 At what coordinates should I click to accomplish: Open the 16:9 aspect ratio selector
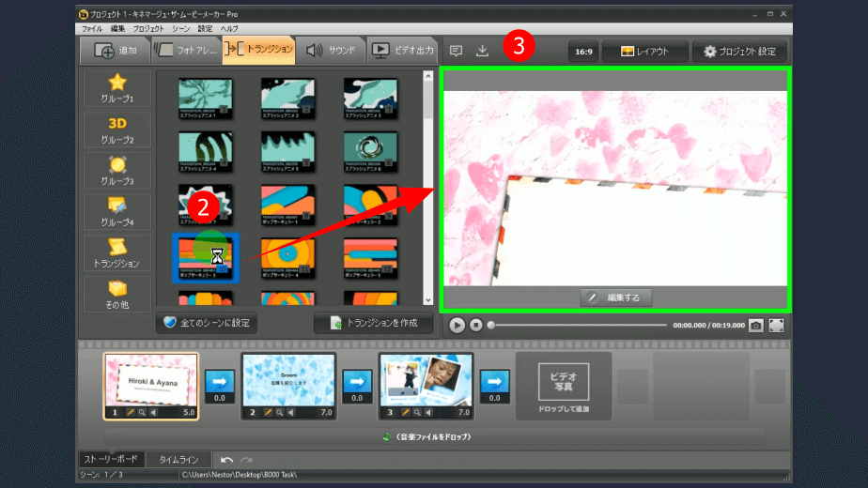pos(583,52)
